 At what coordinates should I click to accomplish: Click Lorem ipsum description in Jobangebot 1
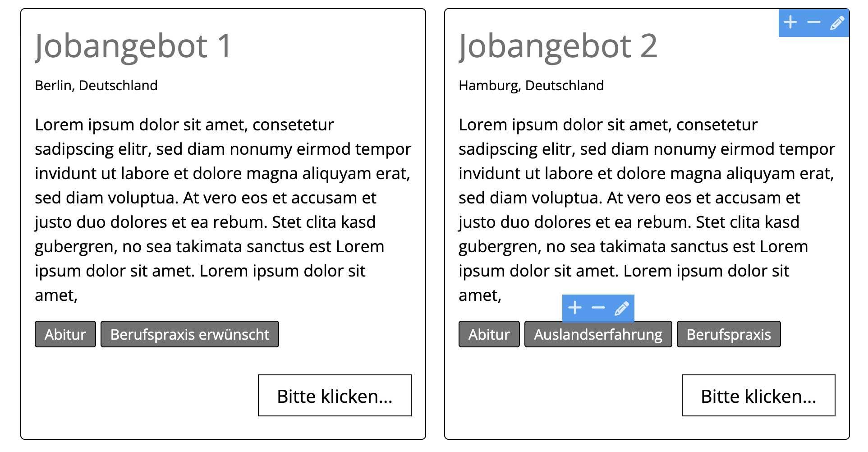[x=223, y=210]
